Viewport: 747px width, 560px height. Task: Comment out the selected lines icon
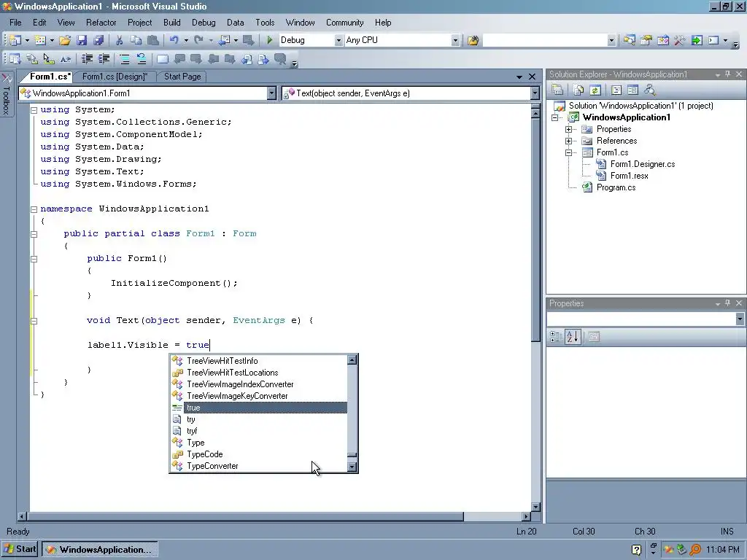coord(124,59)
